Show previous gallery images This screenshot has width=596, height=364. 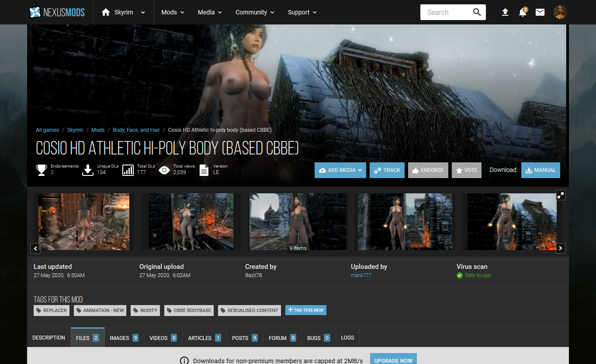(x=35, y=248)
